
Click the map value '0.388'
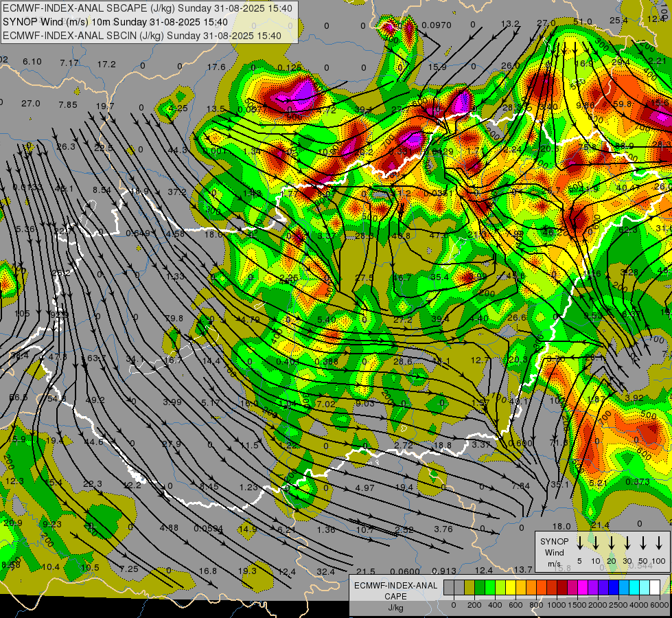click(326, 362)
